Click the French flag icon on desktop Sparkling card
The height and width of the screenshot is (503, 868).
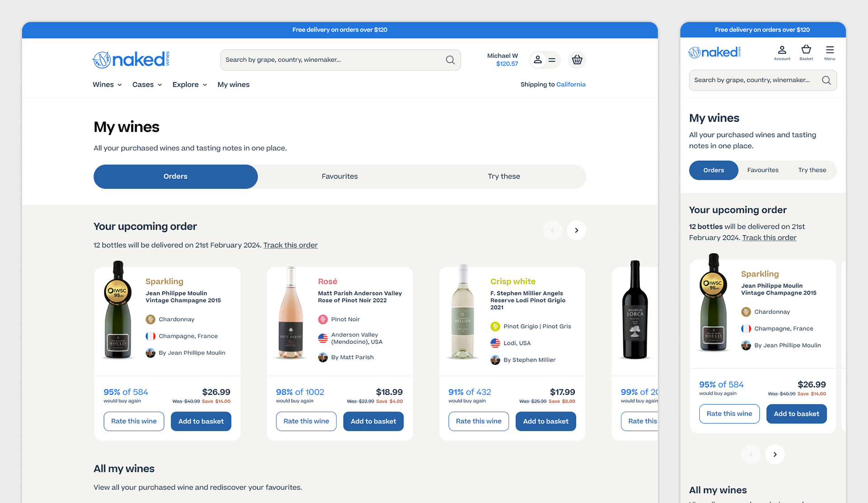(x=151, y=336)
